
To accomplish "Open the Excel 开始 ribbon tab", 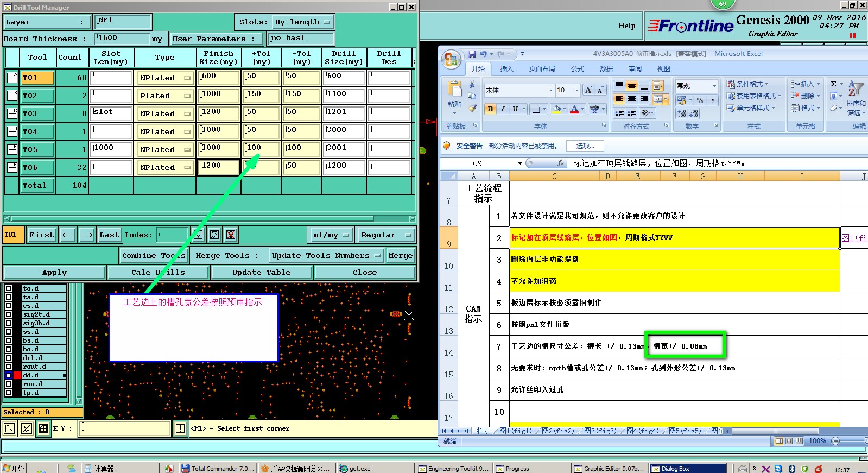I will pyautogui.click(x=478, y=69).
